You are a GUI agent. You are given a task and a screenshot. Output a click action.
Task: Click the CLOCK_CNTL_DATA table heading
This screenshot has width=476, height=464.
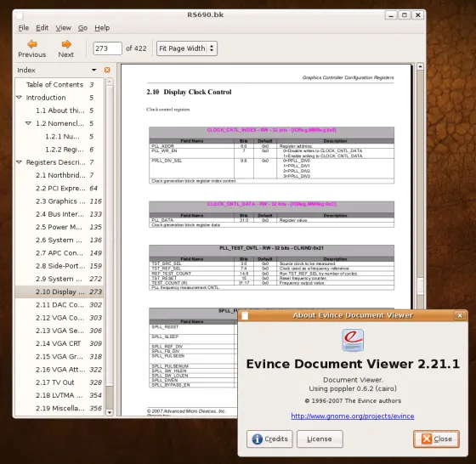point(271,204)
